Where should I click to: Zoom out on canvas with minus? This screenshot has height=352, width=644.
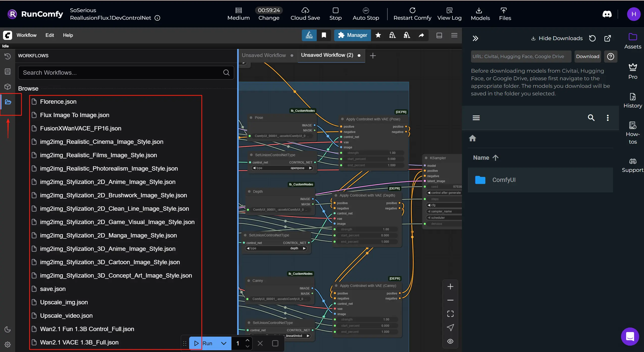(450, 300)
